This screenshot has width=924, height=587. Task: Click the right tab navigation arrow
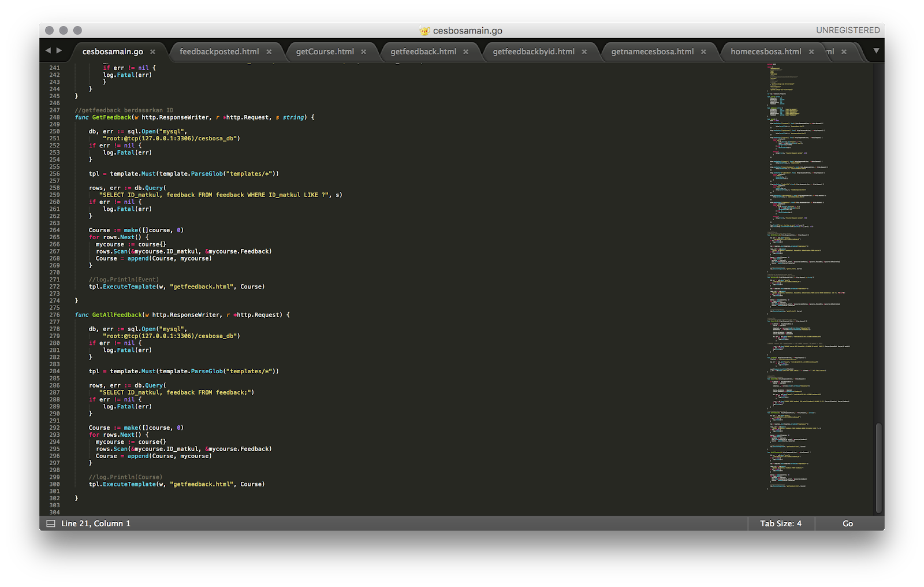[x=60, y=51]
